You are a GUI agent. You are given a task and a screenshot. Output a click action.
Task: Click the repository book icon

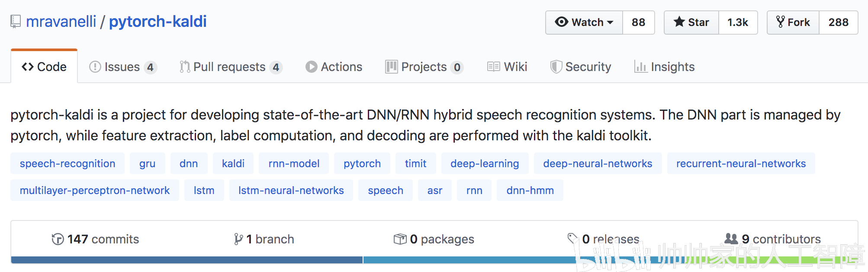[16, 22]
